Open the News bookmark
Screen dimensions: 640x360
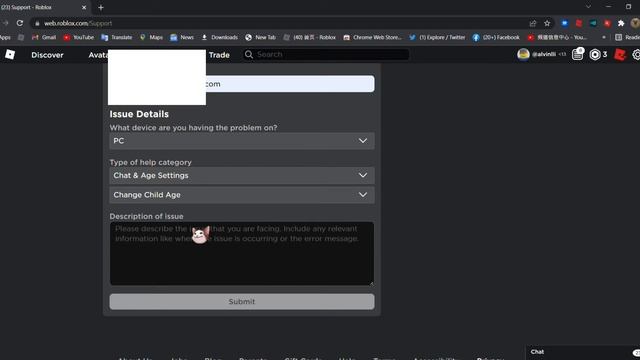(182, 37)
